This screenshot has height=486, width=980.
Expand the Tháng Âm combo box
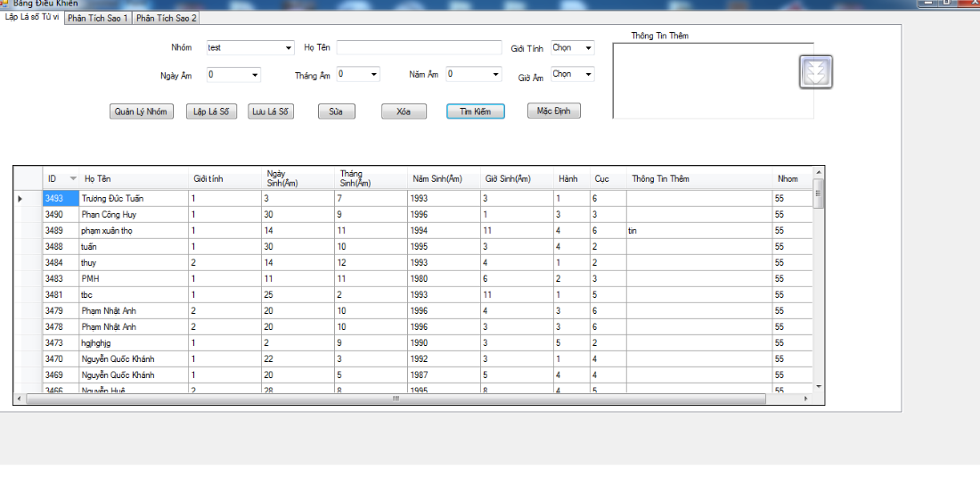coord(374,75)
